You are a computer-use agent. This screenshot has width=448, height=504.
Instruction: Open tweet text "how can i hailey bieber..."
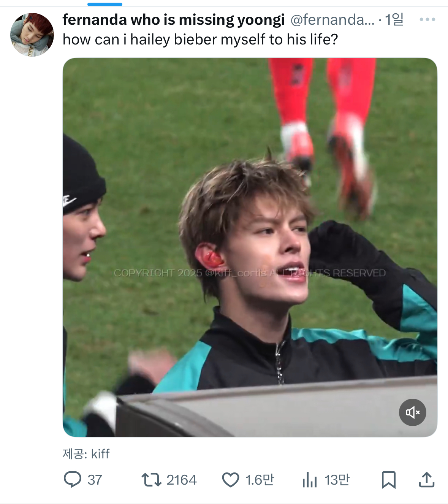pos(200,40)
